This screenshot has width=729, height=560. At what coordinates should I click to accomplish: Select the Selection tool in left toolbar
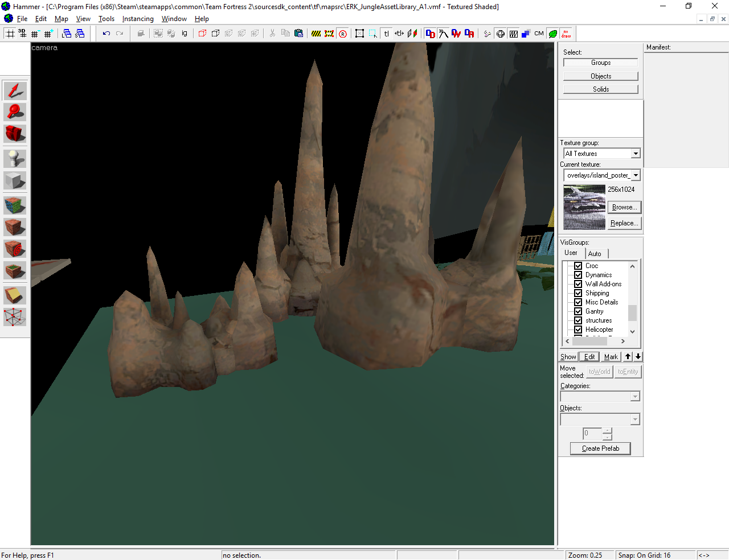click(x=15, y=90)
